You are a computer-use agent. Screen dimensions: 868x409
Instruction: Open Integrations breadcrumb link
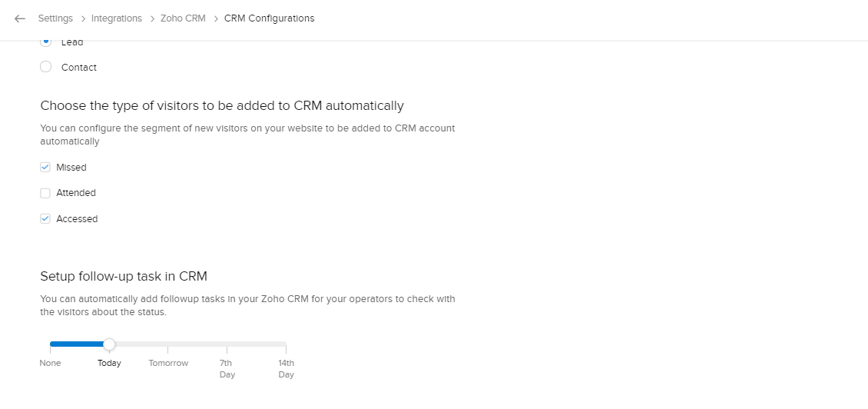coord(117,18)
